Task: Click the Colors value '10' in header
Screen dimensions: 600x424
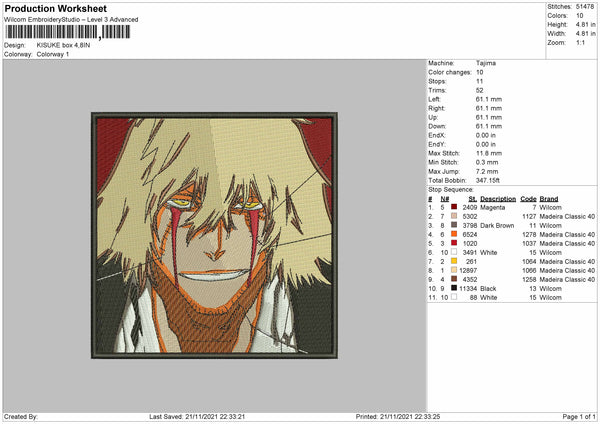Action: pyautogui.click(x=580, y=16)
